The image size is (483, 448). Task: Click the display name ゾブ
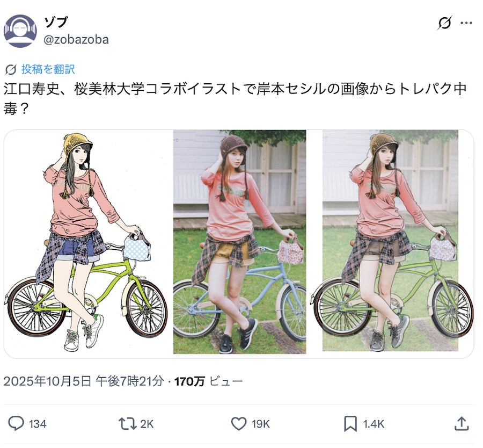56,22
